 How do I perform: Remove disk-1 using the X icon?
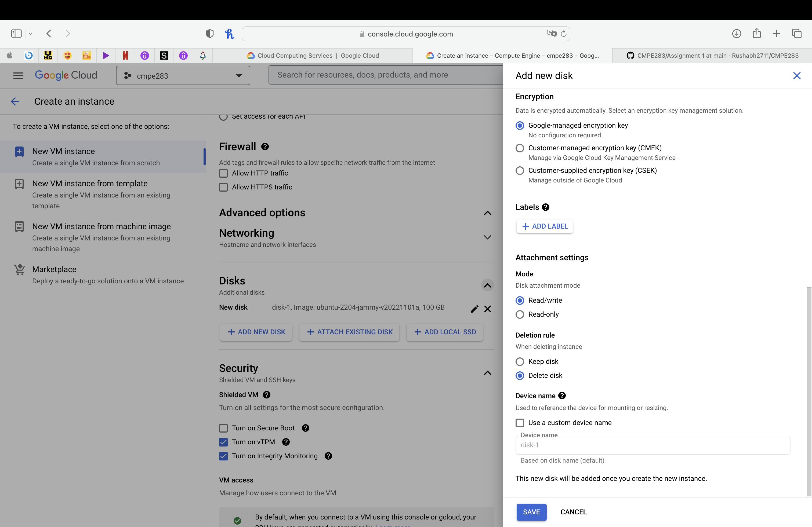coord(488,309)
